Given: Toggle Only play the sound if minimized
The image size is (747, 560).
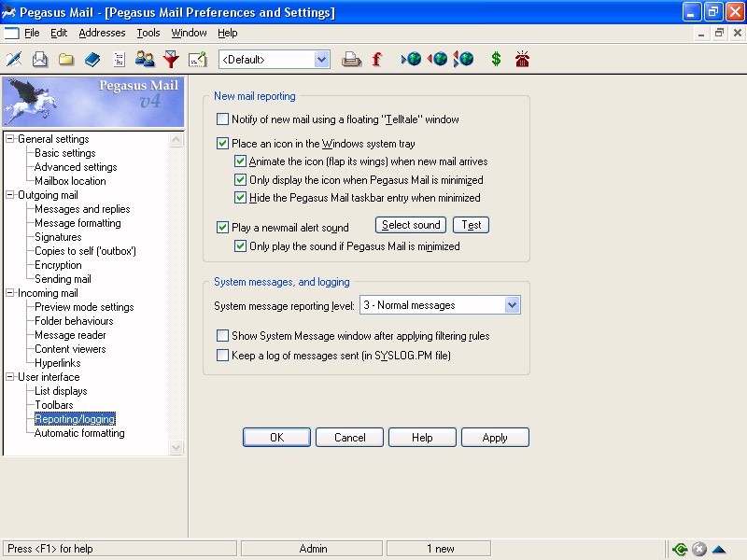Looking at the screenshot, I should (240, 246).
